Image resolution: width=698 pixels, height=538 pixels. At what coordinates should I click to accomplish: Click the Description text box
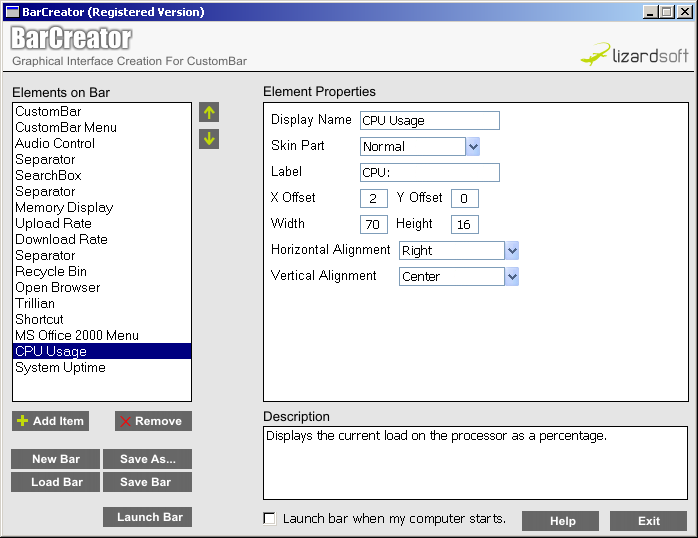tap(475, 463)
